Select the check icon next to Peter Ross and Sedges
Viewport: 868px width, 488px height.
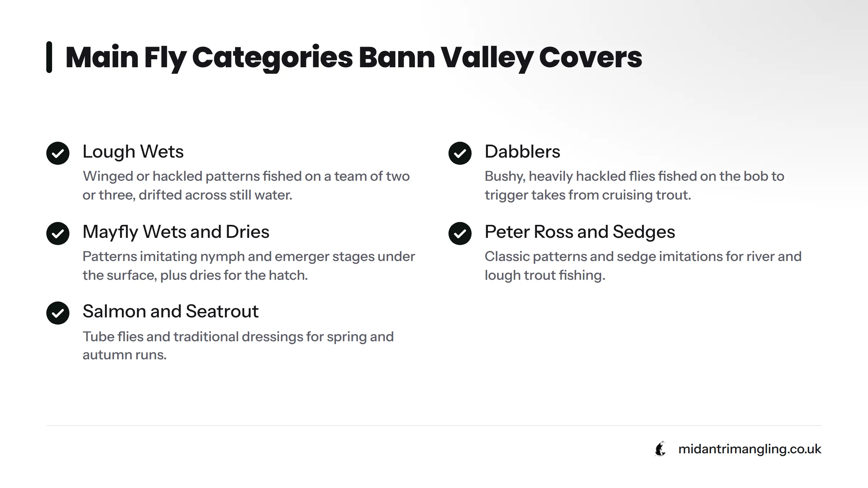click(460, 234)
